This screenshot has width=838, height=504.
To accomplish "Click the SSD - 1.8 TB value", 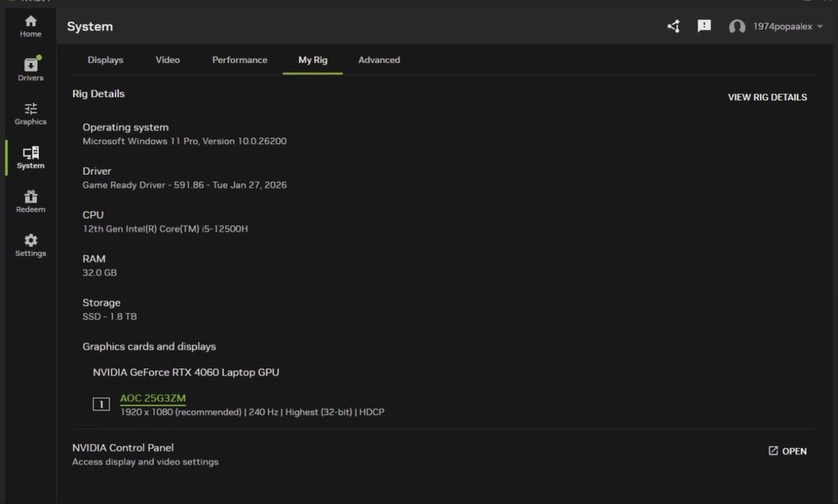I will [x=110, y=316].
